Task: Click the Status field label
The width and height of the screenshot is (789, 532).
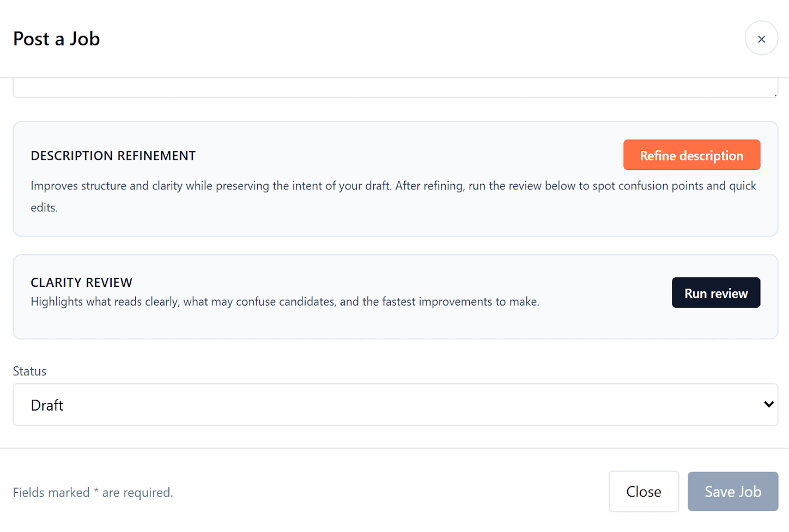Action: tap(29, 371)
